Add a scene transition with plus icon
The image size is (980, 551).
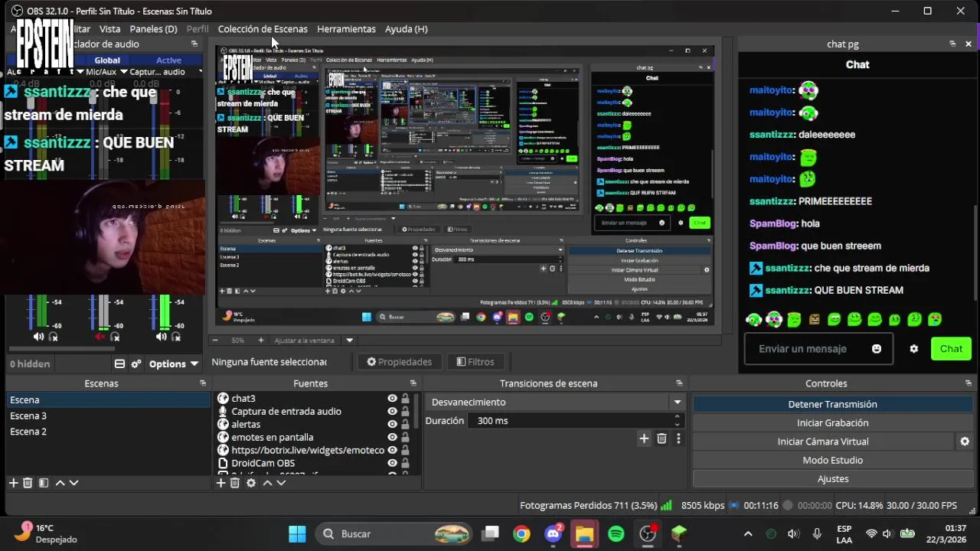644,439
